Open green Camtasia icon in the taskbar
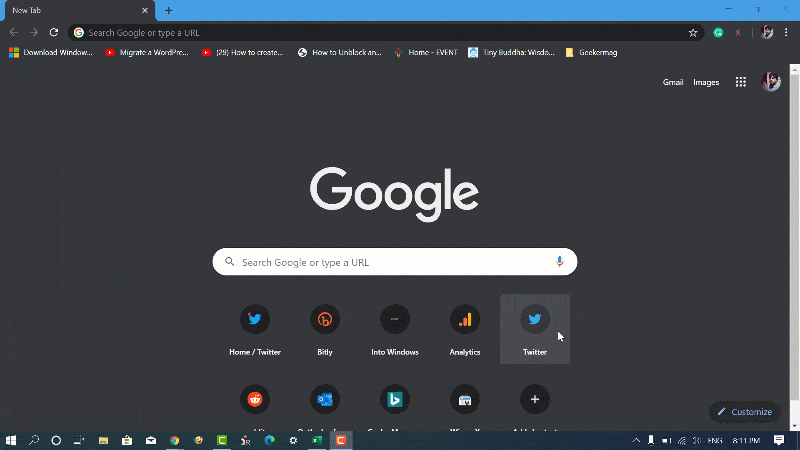The height and width of the screenshot is (450, 800). coord(222,440)
